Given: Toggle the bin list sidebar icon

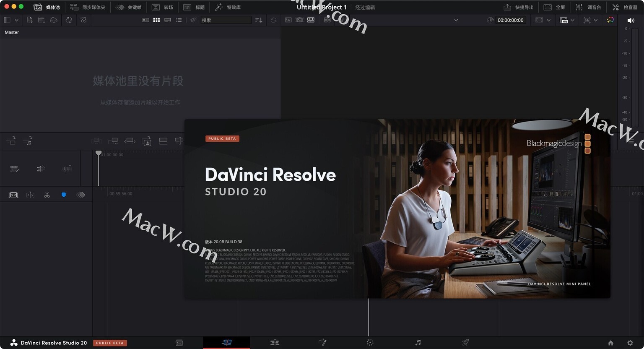Looking at the screenshot, I should click(7, 20).
